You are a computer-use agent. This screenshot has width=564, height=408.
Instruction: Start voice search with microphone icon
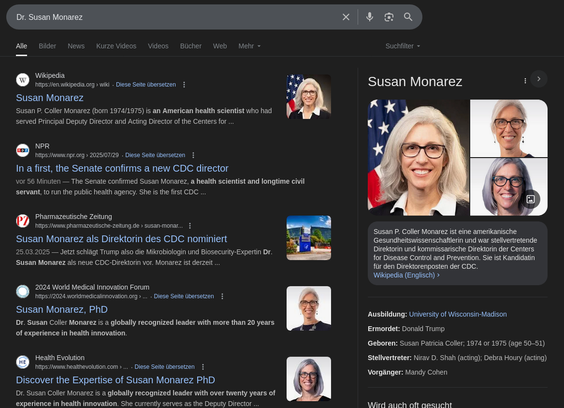369,17
